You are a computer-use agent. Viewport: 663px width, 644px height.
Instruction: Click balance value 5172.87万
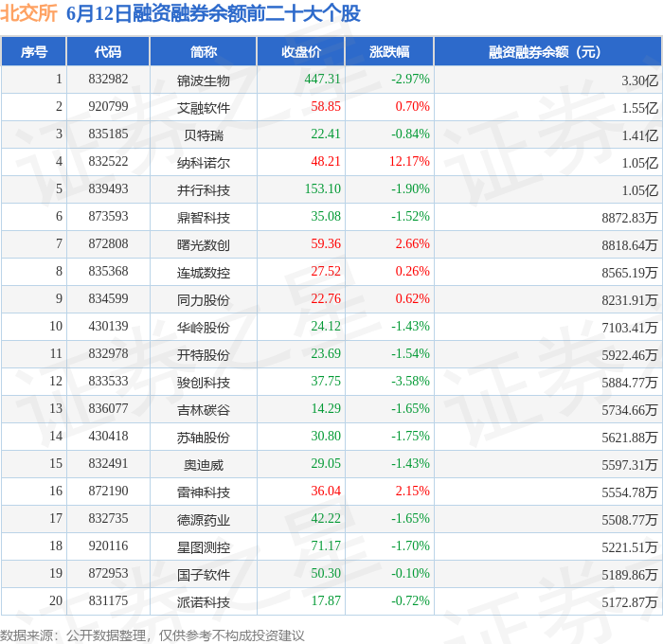coord(630,602)
